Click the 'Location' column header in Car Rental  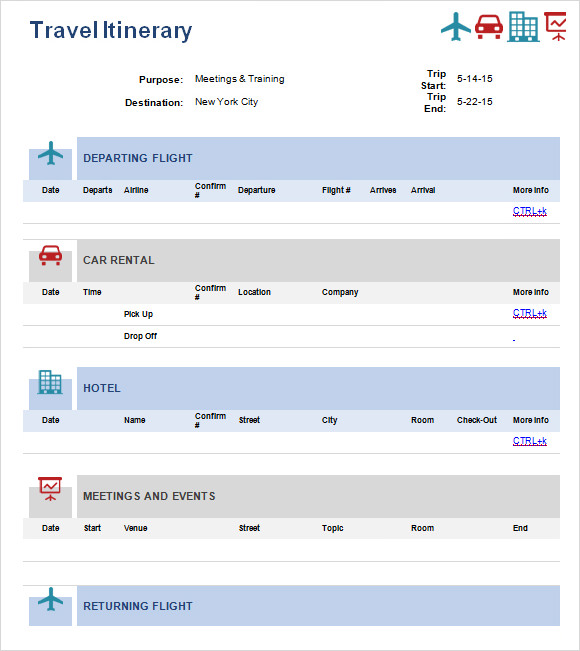coord(254,292)
